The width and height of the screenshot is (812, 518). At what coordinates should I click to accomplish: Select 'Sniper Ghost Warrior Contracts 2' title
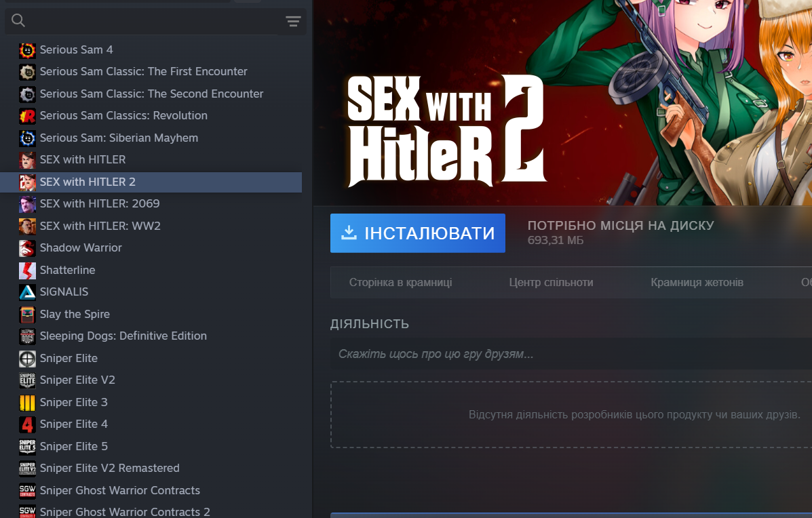click(125, 511)
